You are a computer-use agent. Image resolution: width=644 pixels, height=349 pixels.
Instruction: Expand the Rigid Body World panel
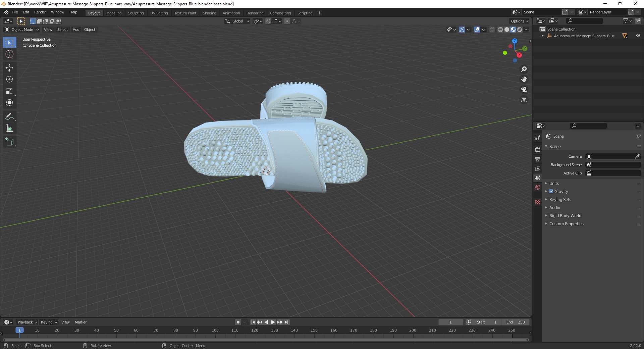click(565, 215)
